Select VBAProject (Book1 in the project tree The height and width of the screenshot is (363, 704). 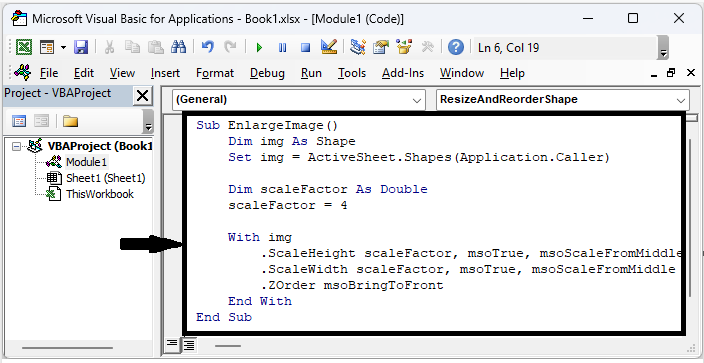pos(100,146)
